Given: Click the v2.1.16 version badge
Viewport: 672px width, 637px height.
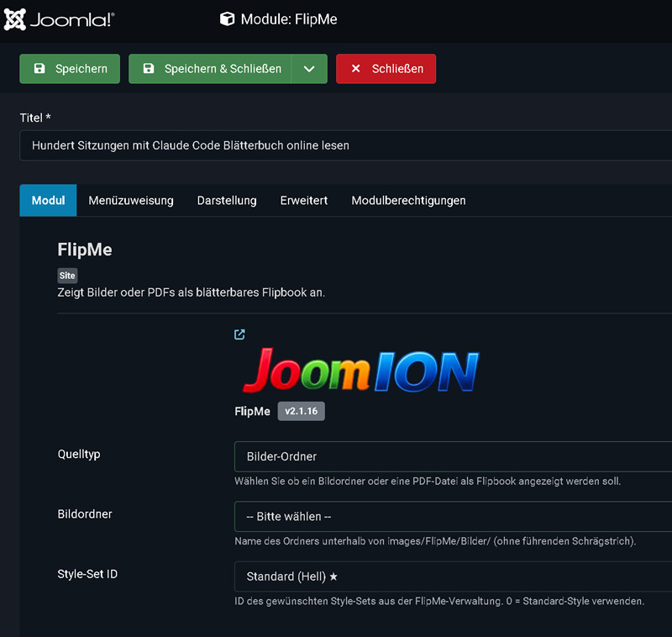Looking at the screenshot, I should click(302, 411).
